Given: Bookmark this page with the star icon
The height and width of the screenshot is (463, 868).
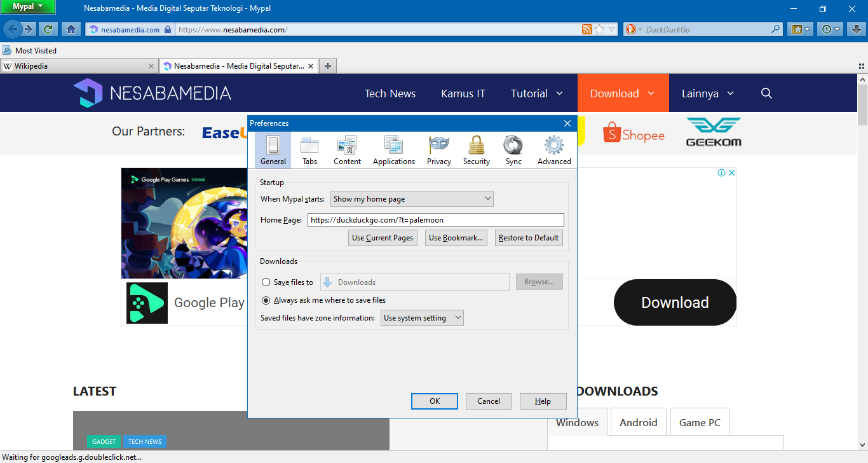Looking at the screenshot, I should tap(599, 29).
